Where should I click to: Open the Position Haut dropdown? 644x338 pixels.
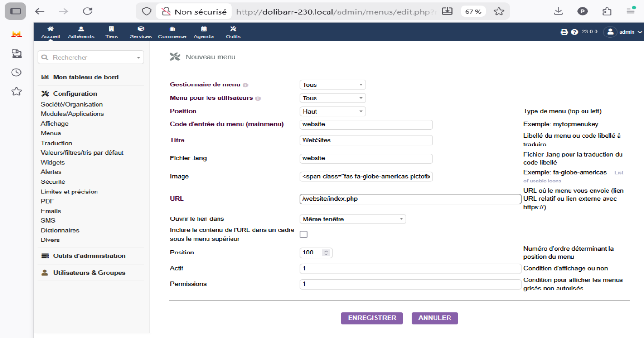[x=333, y=111]
